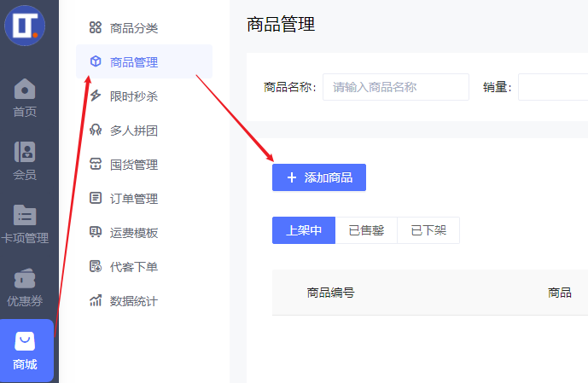Click the 首页 sidebar label
This screenshot has height=383, width=588.
25,111
